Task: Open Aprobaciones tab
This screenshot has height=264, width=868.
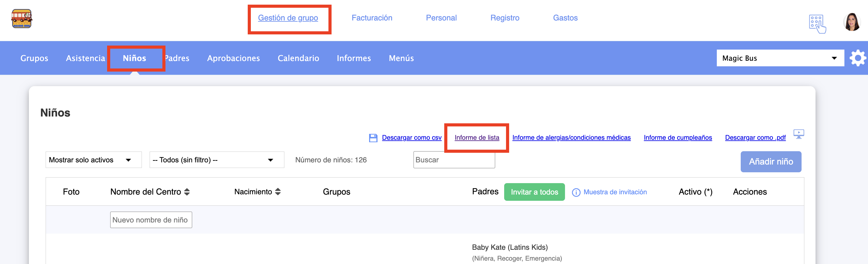Action: coord(233,58)
